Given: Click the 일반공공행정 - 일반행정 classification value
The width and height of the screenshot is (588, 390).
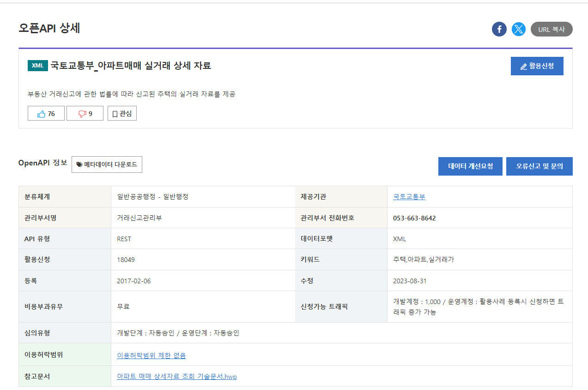Looking at the screenshot, I should [x=153, y=196].
